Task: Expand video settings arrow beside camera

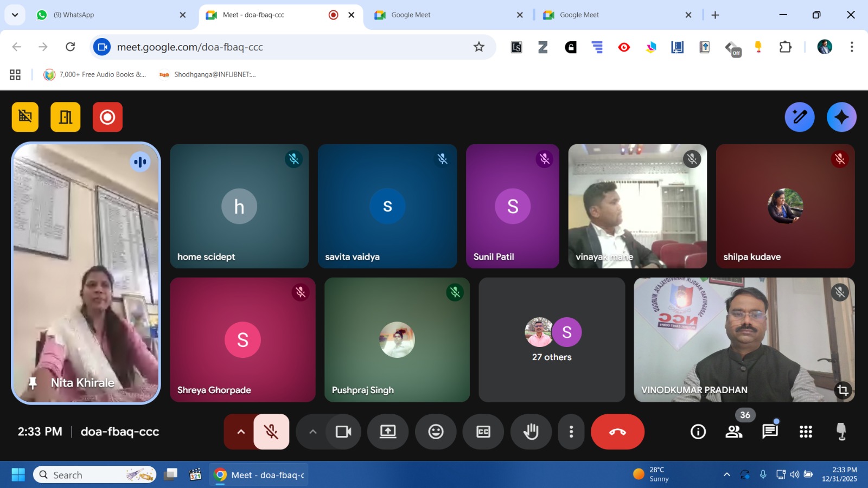Action: point(313,432)
